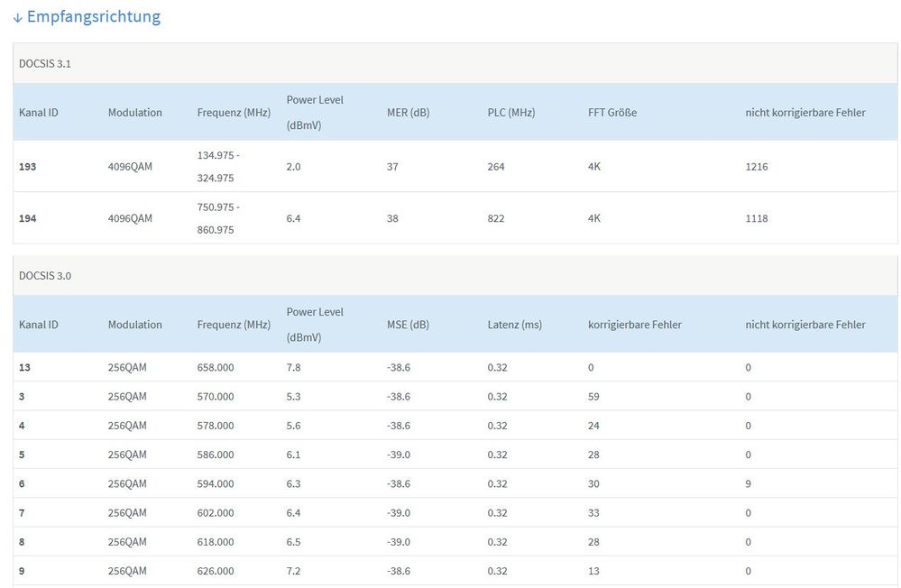The image size is (901, 588).
Task: Select PLC value 264
Action: pyautogui.click(x=496, y=167)
